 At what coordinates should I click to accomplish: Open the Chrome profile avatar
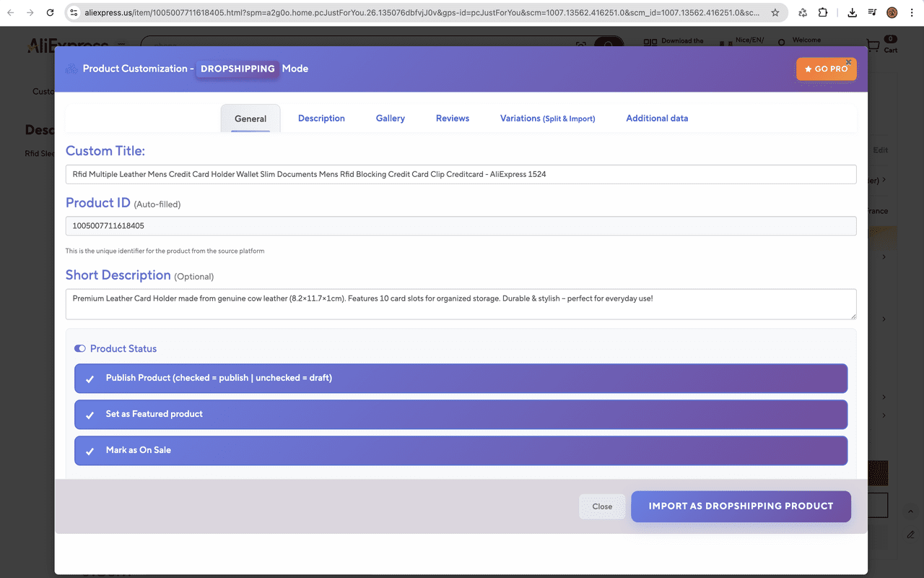(892, 12)
